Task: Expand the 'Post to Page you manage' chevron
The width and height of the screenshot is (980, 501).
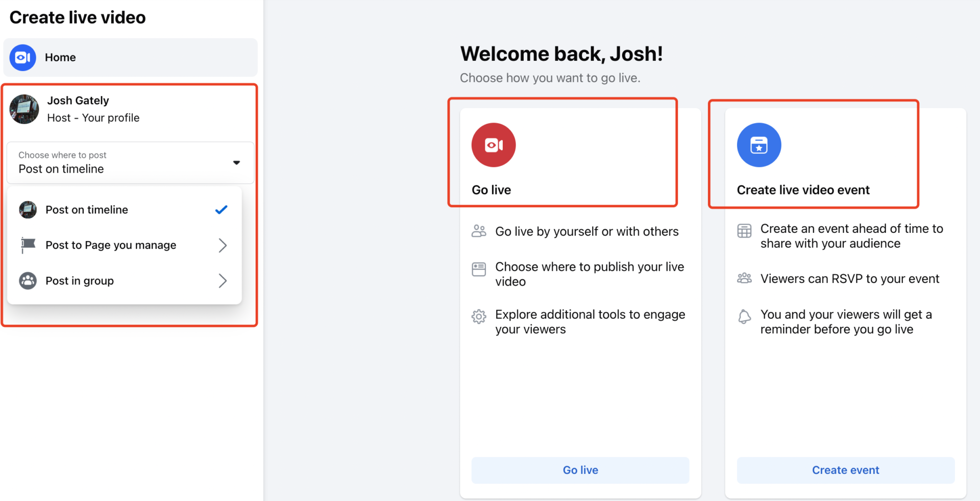Action: click(223, 245)
